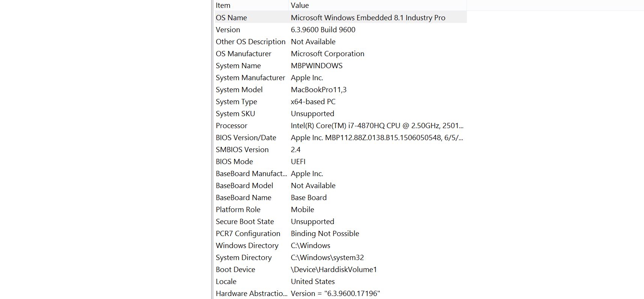The height and width of the screenshot is (299, 644).
Task: Select the Secure Boot State row
Action: click(340, 221)
